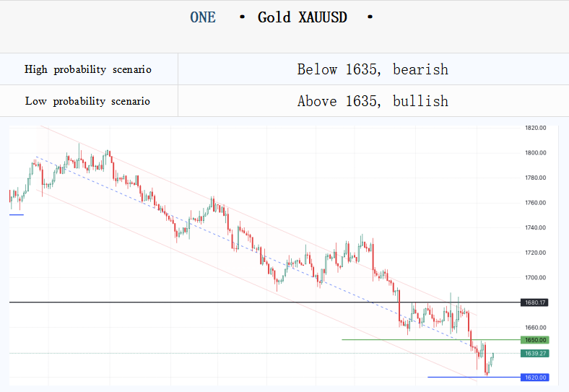Click the 1700.00 price axis label
The image size is (569, 392).
pos(535,277)
